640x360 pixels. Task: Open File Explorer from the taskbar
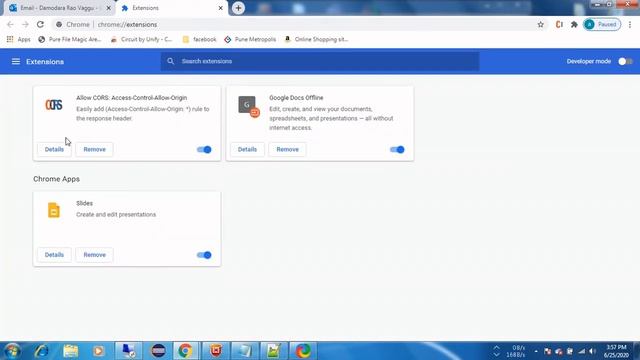[x=70, y=351]
